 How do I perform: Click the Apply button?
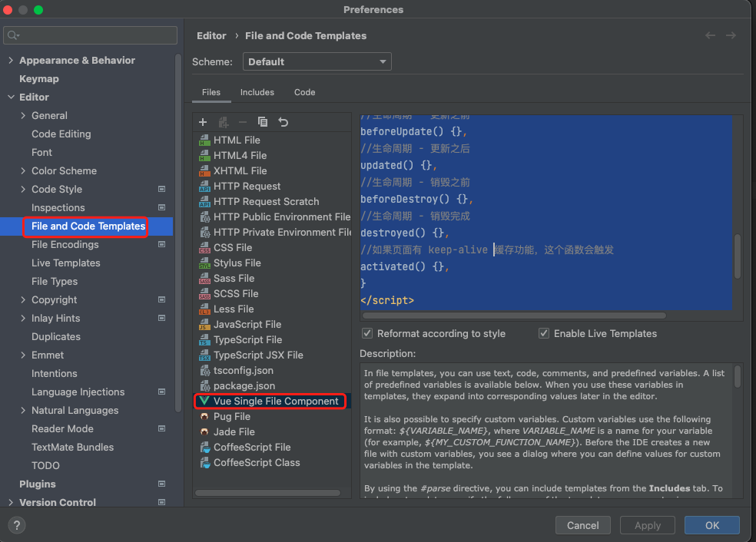click(x=648, y=525)
